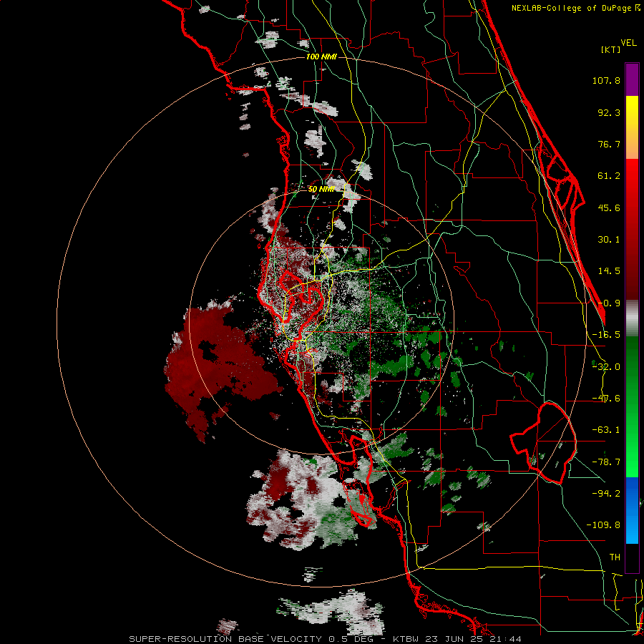The height and width of the screenshot is (644, 644).
Task: Click the yellow segment of velocity color bar
Action: pos(632,127)
